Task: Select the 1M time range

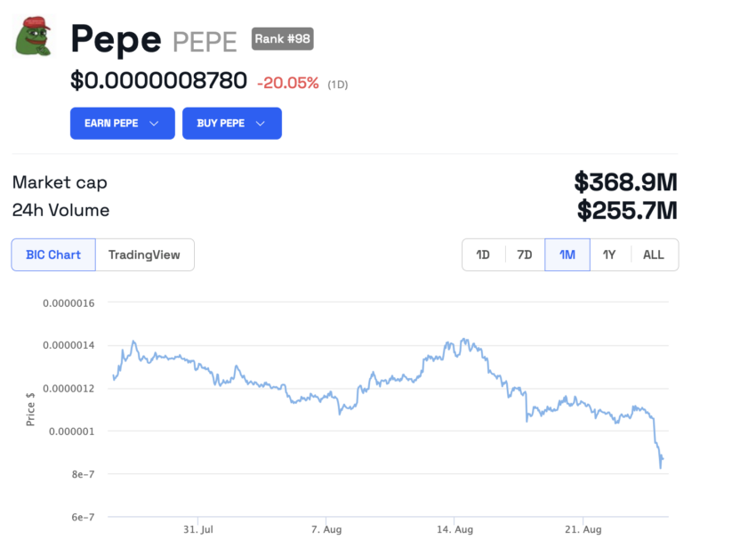Action: (567, 255)
